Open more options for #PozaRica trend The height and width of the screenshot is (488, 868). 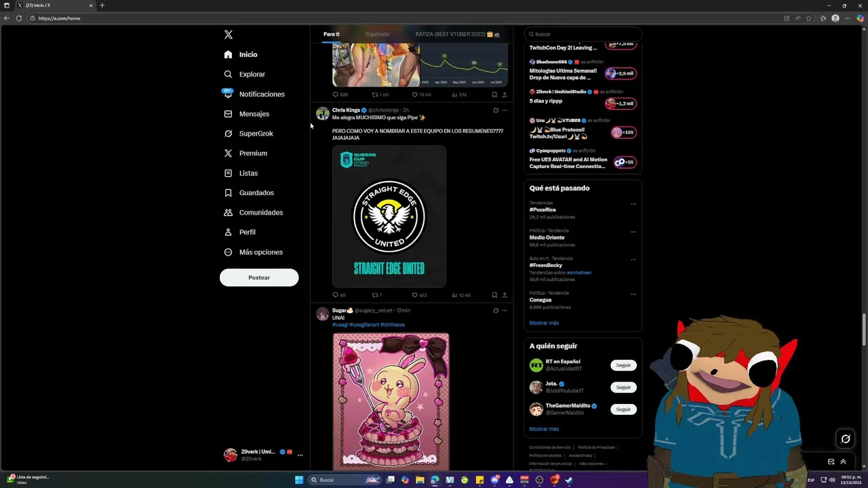(x=633, y=204)
